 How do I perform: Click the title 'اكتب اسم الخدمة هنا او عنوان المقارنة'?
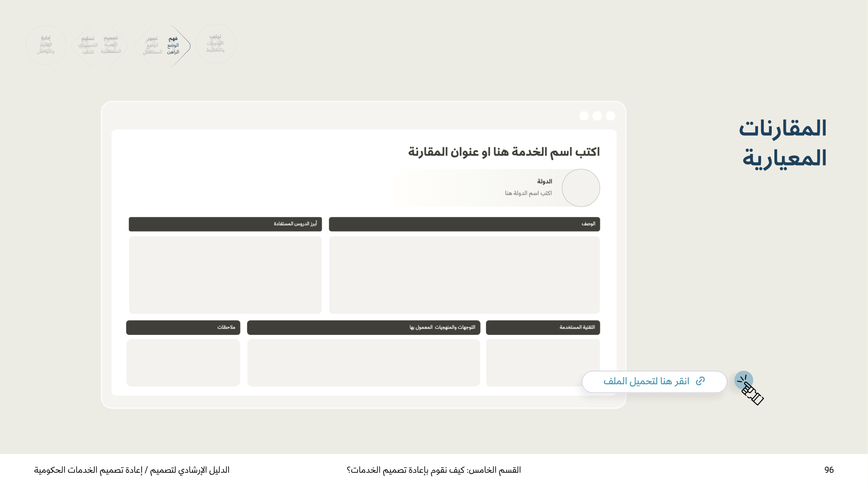click(x=504, y=152)
